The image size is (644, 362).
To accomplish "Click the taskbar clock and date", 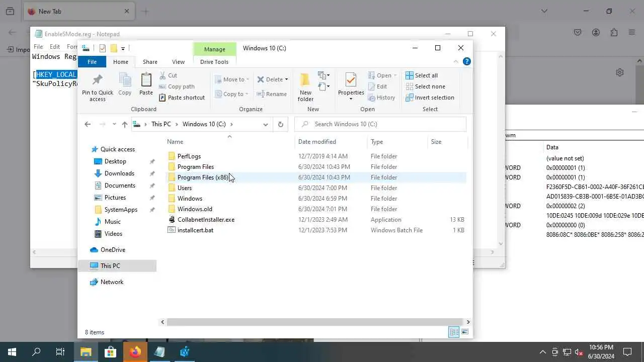I will pyautogui.click(x=601, y=352).
